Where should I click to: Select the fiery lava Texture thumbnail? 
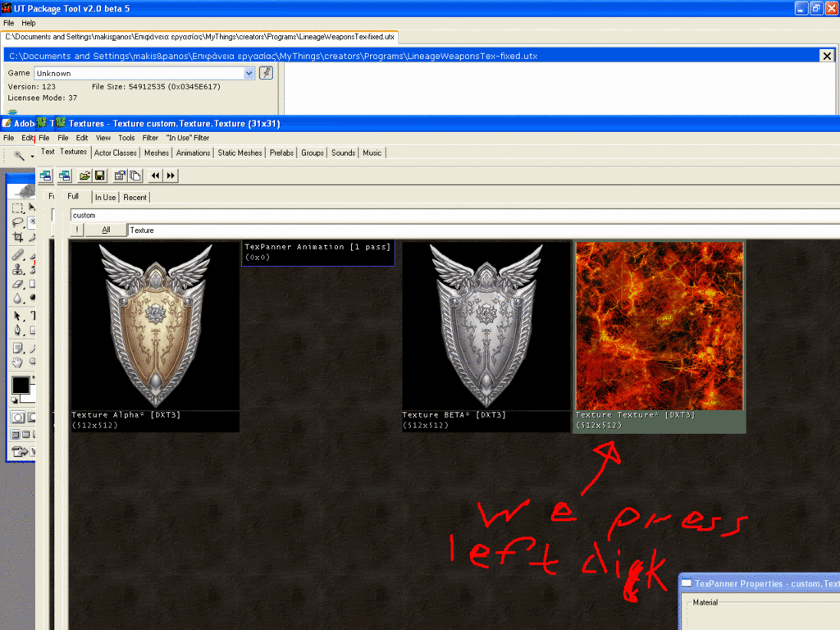660,326
